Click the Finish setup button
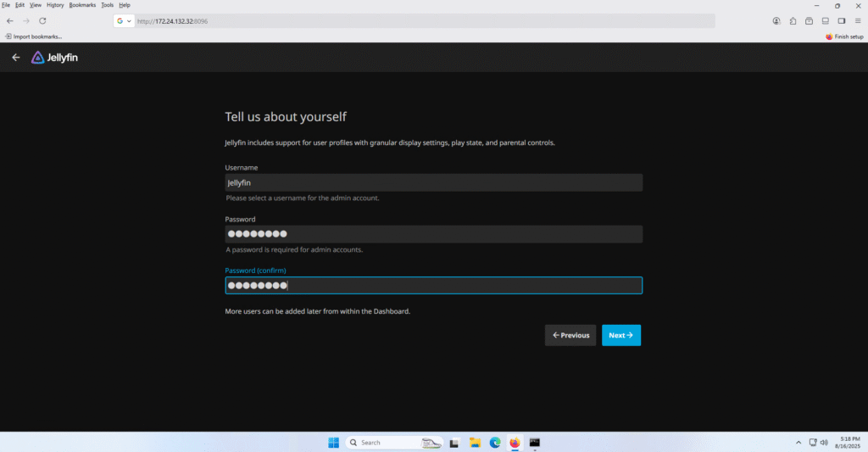The width and height of the screenshot is (868, 452). [844, 36]
